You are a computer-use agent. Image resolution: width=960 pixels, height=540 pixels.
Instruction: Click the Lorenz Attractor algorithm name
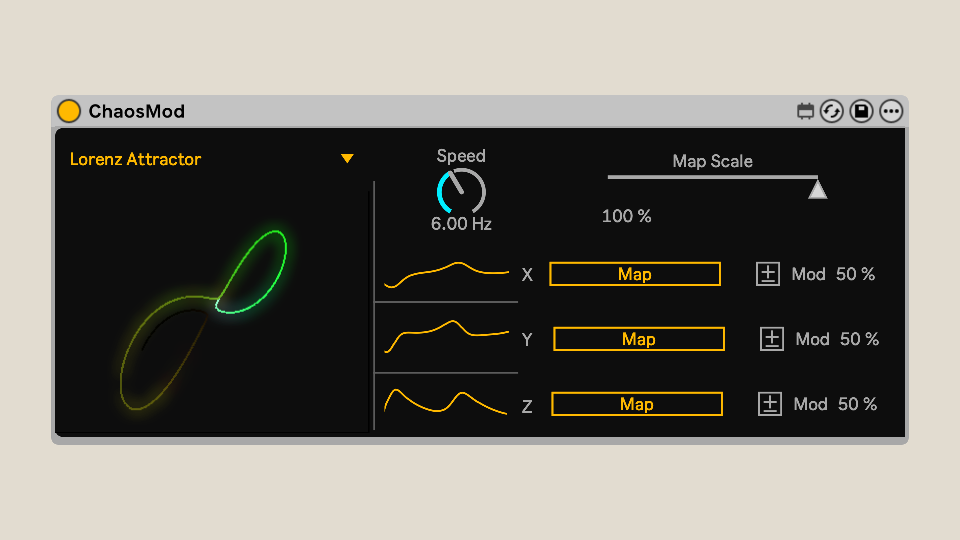point(135,159)
